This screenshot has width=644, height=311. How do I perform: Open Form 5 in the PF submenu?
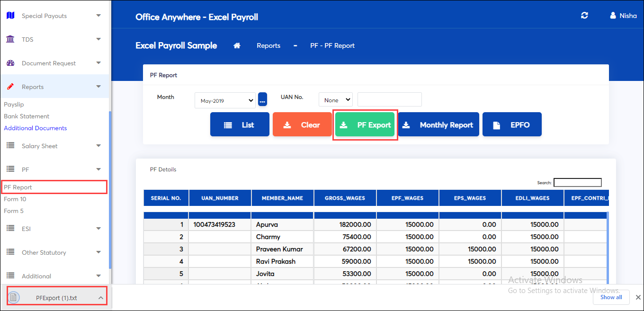pos(14,211)
